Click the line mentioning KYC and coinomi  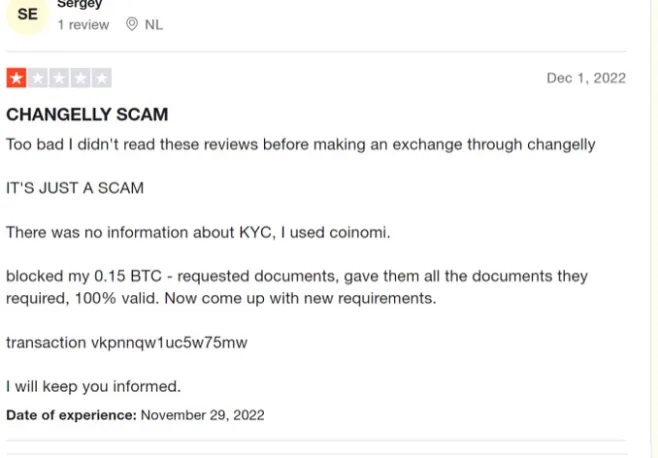coord(198,232)
